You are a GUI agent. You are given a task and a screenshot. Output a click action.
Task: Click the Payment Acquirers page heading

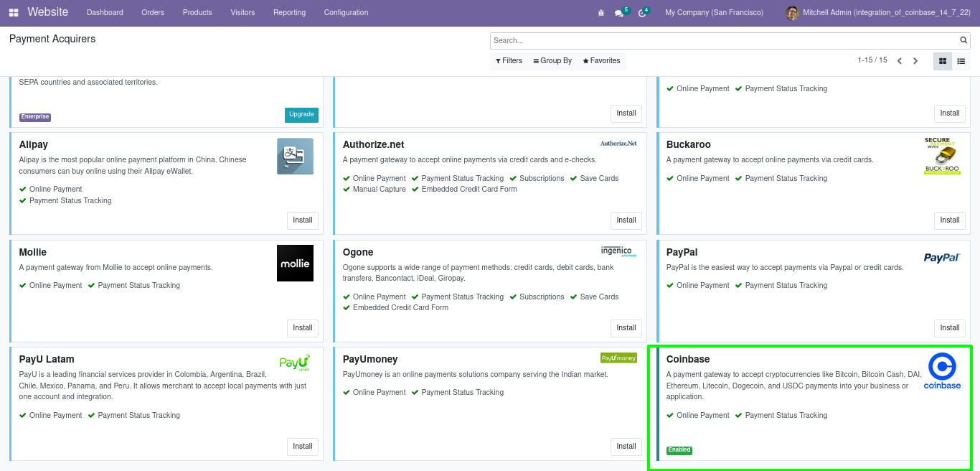click(52, 39)
